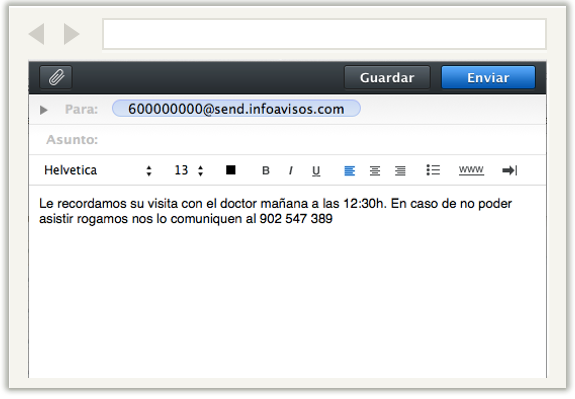Send the message with Enviar
Viewport: 575px width, 399px height.
coord(488,77)
